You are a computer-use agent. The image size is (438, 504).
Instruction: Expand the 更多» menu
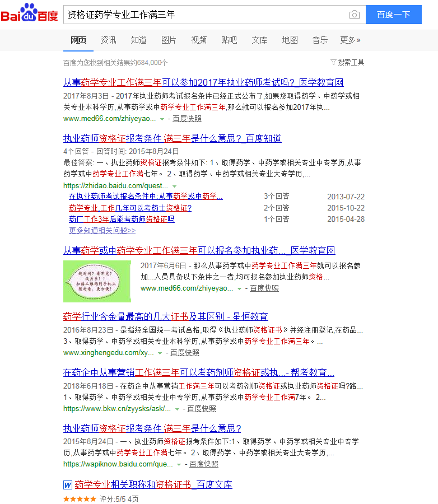click(350, 40)
